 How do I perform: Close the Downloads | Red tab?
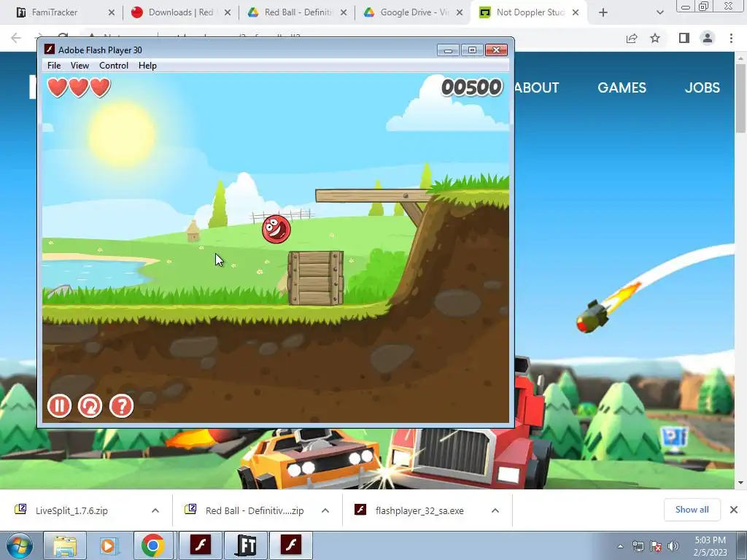pos(228,12)
